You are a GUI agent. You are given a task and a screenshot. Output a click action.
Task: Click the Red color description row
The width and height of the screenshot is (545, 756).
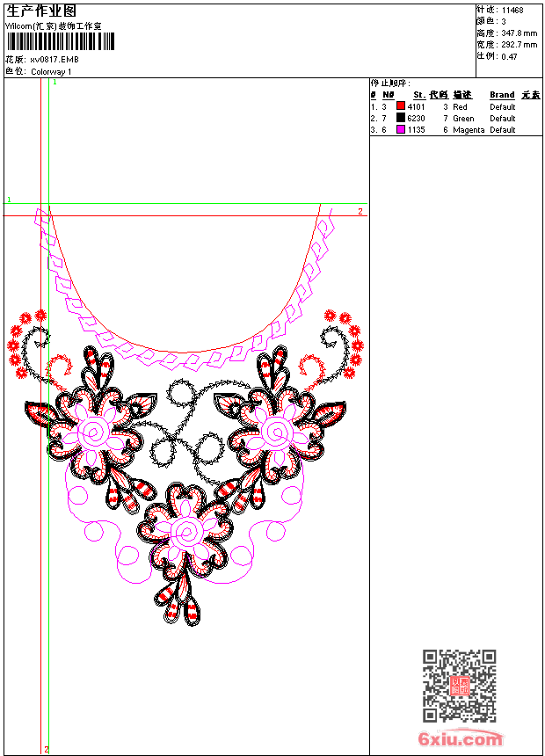[x=460, y=106]
